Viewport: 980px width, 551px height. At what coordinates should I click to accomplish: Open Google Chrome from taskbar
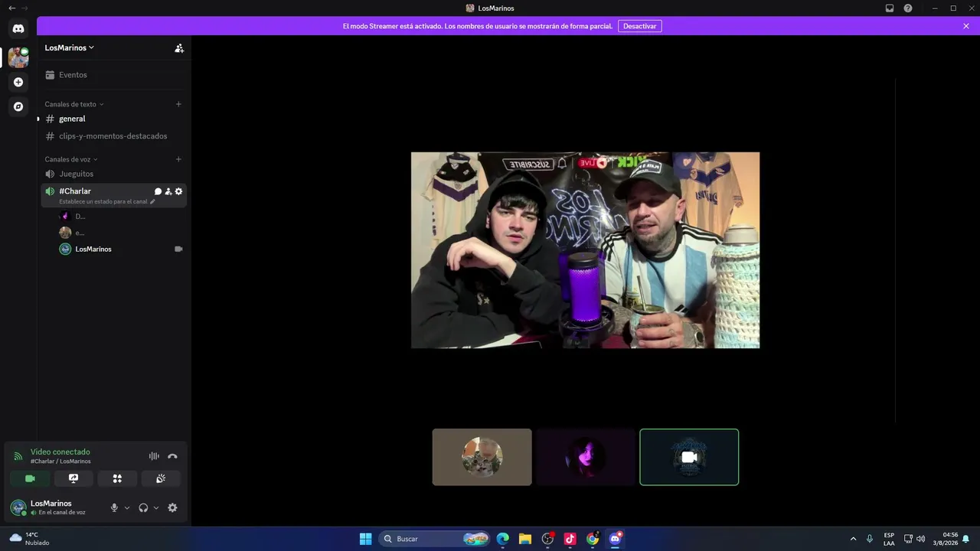(593, 539)
